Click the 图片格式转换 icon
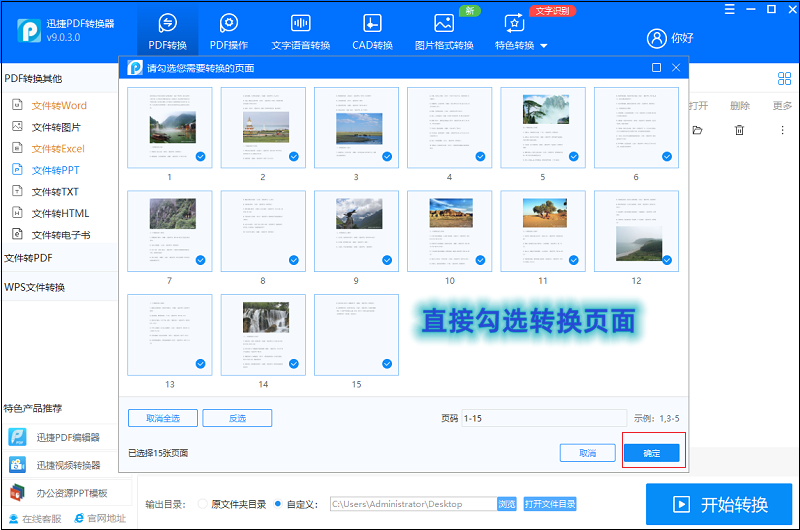 coord(444,23)
